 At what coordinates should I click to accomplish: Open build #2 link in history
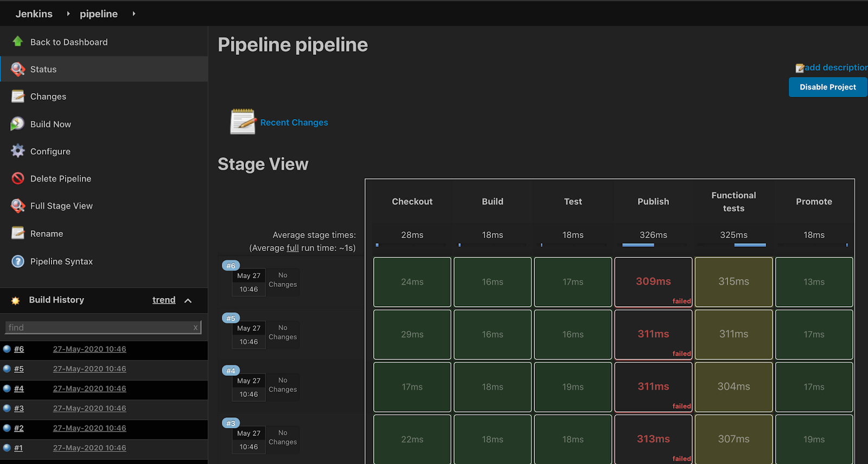(19, 428)
